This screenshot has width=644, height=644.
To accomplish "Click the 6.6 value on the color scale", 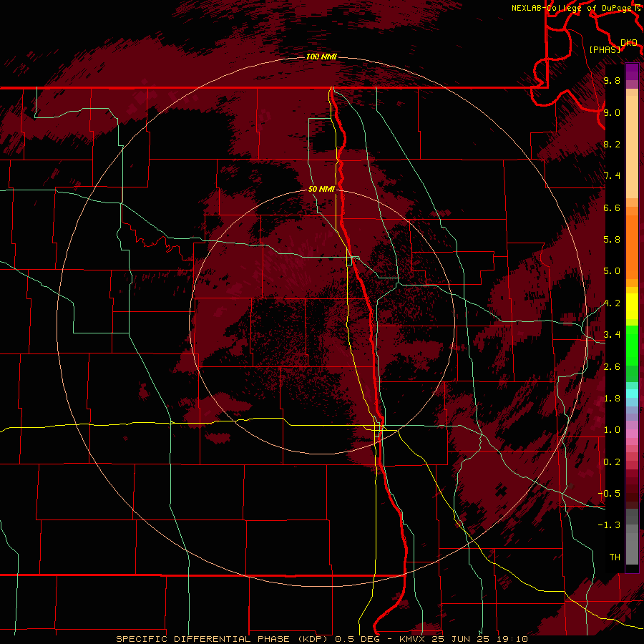I will pos(612,208).
